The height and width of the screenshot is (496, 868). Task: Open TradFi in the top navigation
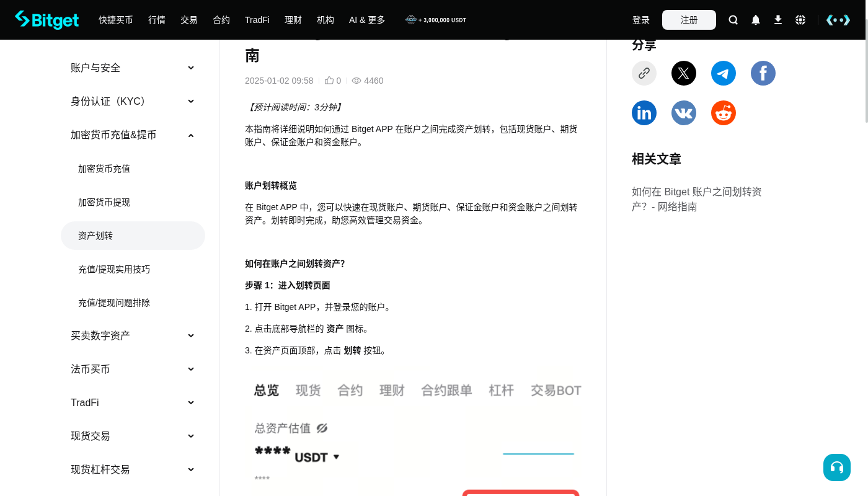[257, 20]
